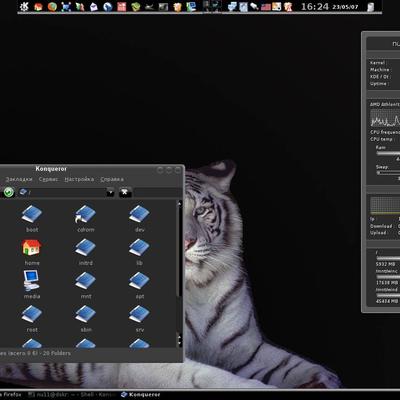Click the 16:24 clock in the top panel

pos(315,7)
